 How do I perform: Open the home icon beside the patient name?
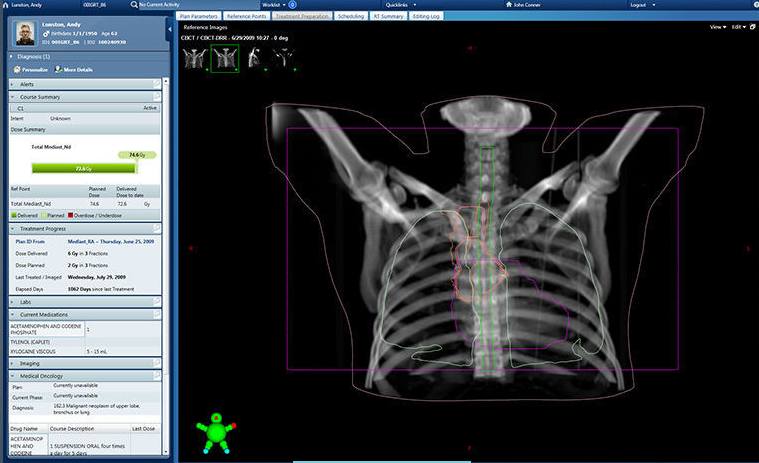pyautogui.click(x=5, y=5)
